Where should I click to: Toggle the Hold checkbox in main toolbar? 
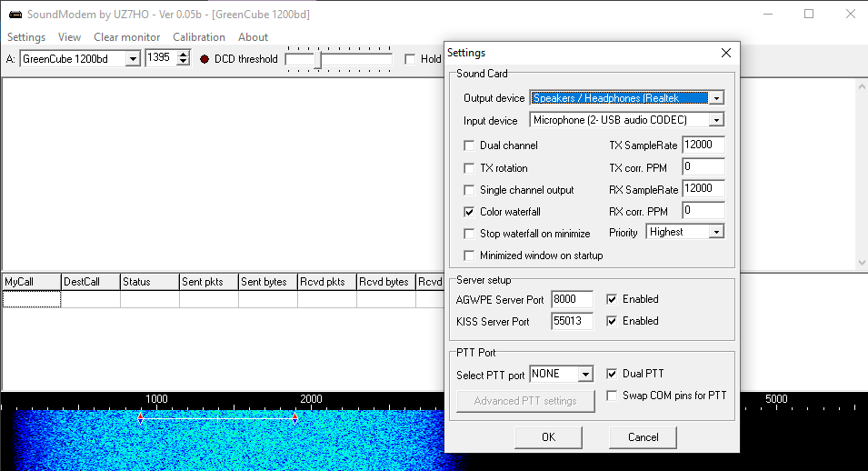click(410, 59)
